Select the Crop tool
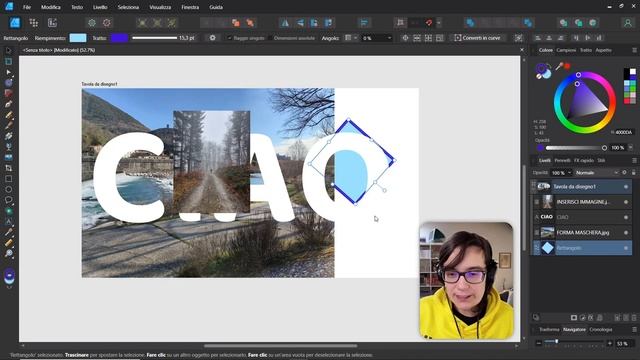Screen dimensions: 640x360 click(x=8, y=168)
